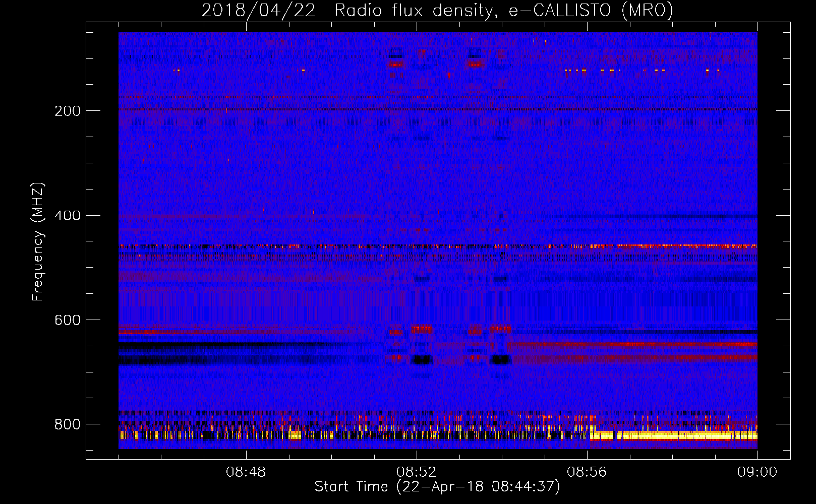Click the 08:48 time tick label
The width and height of the screenshot is (816, 504).
[246, 472]
